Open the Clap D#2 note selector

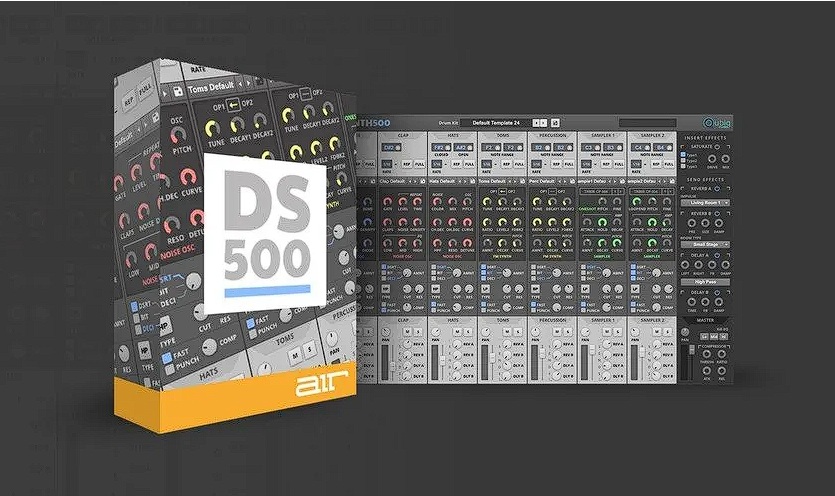(x=391, y=148)
